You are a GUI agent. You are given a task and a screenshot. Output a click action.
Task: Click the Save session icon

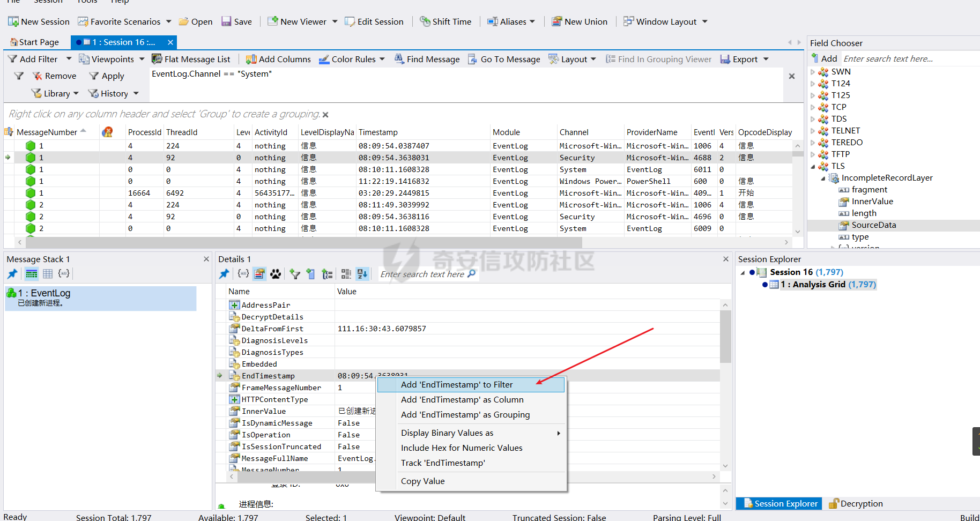[227, 21]
